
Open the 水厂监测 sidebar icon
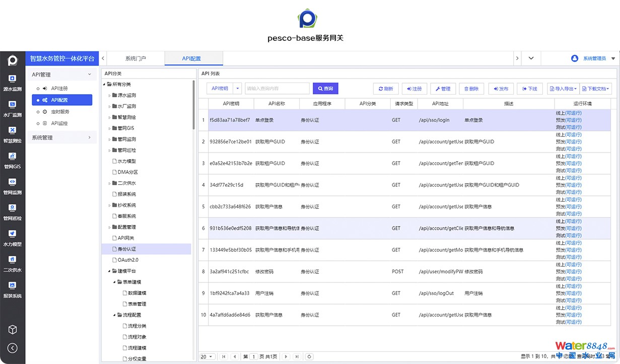13,105
